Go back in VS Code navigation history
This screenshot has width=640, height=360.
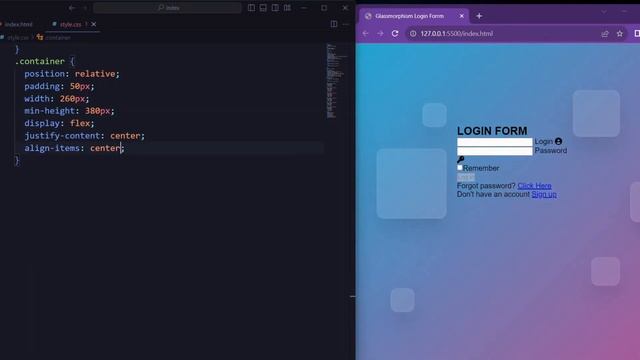pos(72,8)
